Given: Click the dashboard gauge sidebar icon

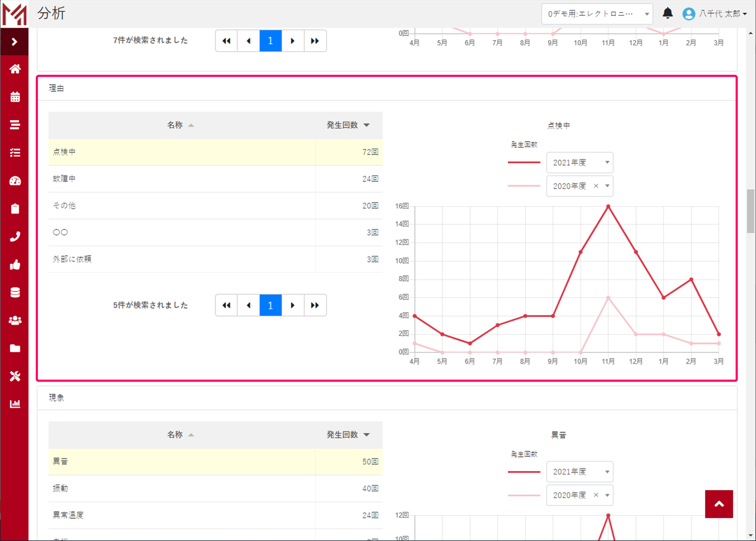Looking at the screenshot, I should tap(15, 181).
